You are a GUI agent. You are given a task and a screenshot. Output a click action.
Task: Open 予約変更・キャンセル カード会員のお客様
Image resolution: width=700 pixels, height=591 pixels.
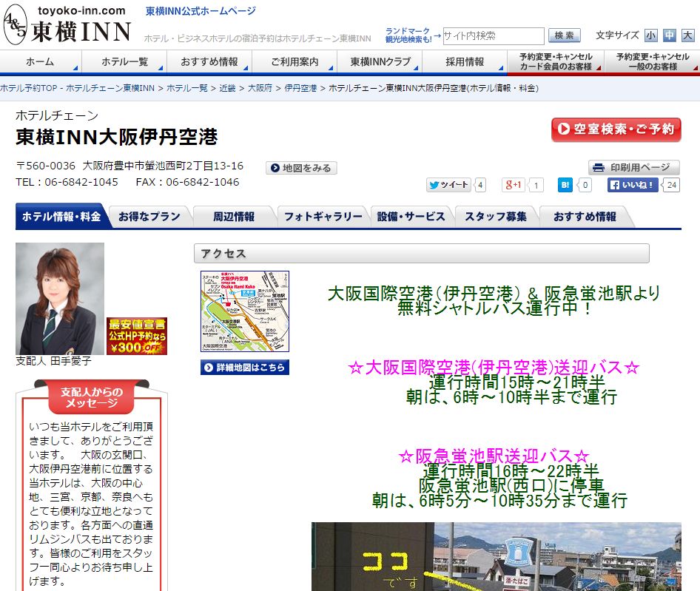pyautogui.click(x=556, y=61)
